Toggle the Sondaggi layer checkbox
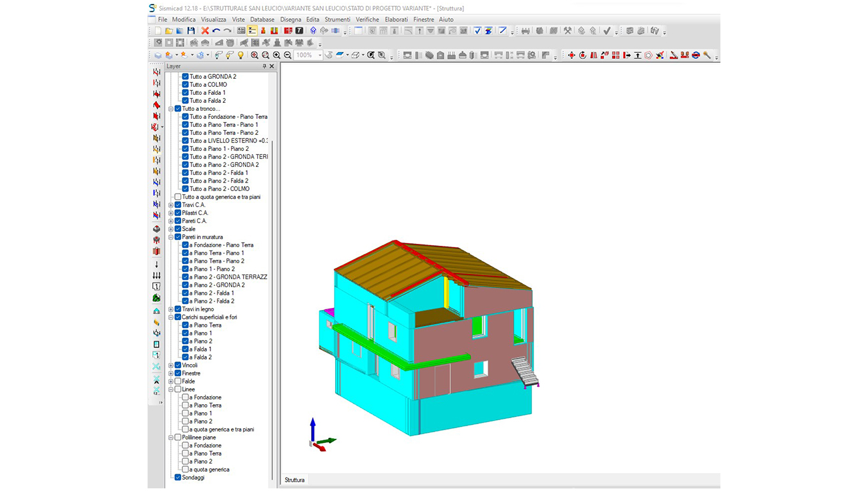Viewport: 868px width, 491px height. [178, 478]
